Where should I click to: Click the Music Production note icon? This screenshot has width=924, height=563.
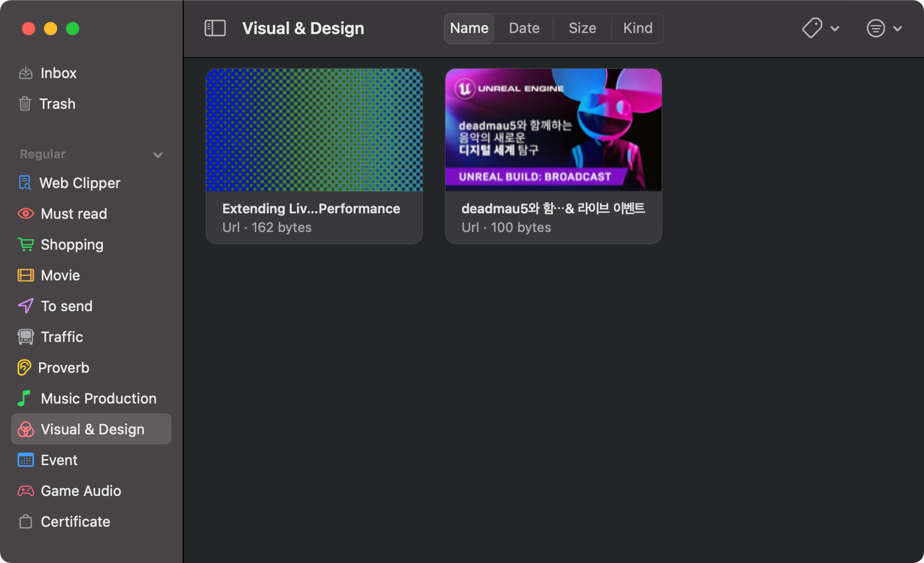pyautogui.click(x=24, y=398)
